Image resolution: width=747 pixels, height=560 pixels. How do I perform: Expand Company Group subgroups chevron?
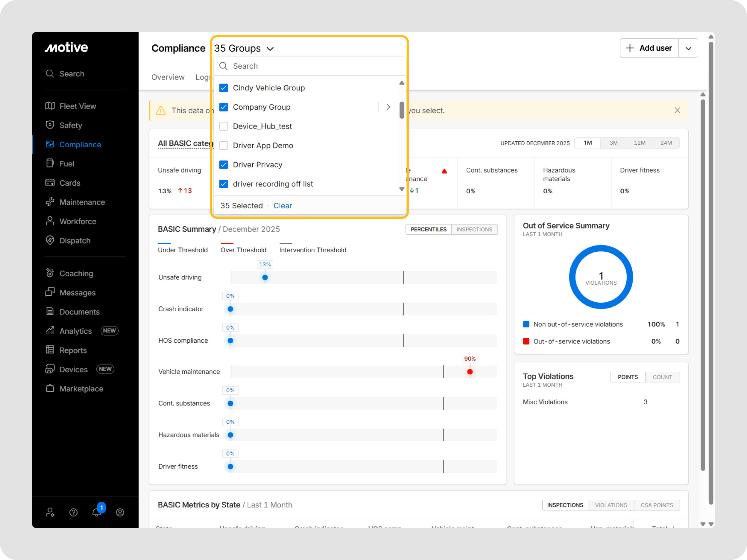(388, 107)
